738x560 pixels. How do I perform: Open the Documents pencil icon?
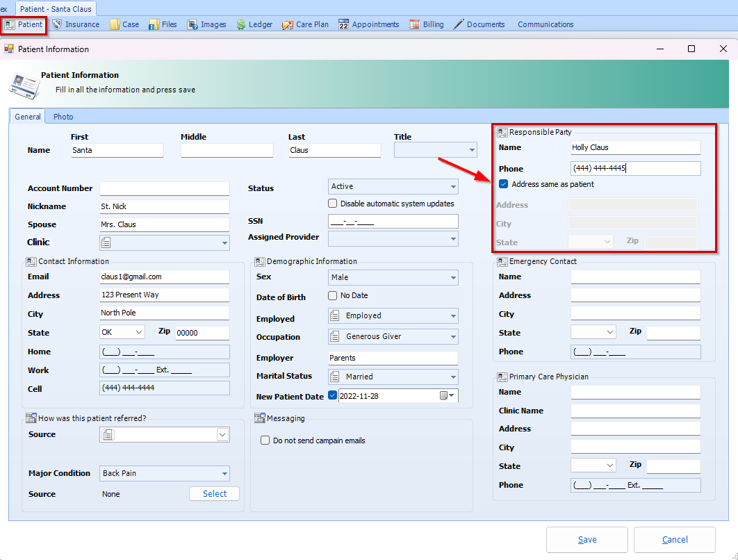point(459,24)
